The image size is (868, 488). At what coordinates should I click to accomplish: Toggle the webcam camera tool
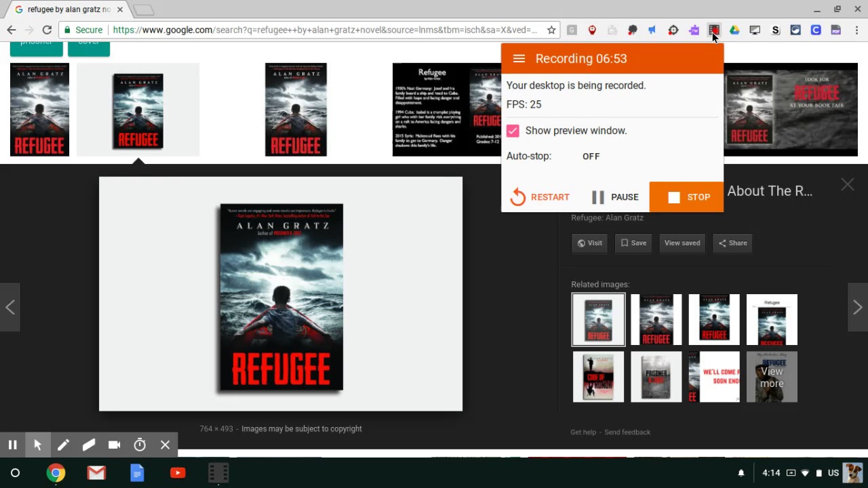pyautogui.click(x=114, y=445)
